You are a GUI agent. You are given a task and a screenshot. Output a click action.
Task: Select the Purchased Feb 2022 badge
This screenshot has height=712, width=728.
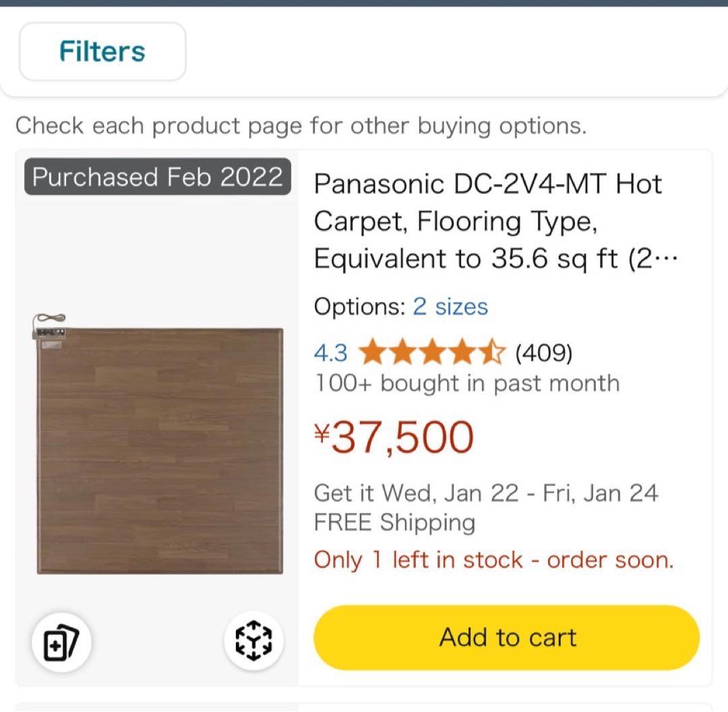[x=156, y=177]
